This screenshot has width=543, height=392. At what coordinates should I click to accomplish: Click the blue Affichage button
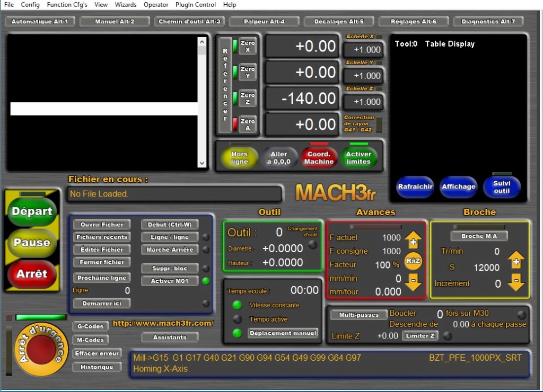(459, 187)
